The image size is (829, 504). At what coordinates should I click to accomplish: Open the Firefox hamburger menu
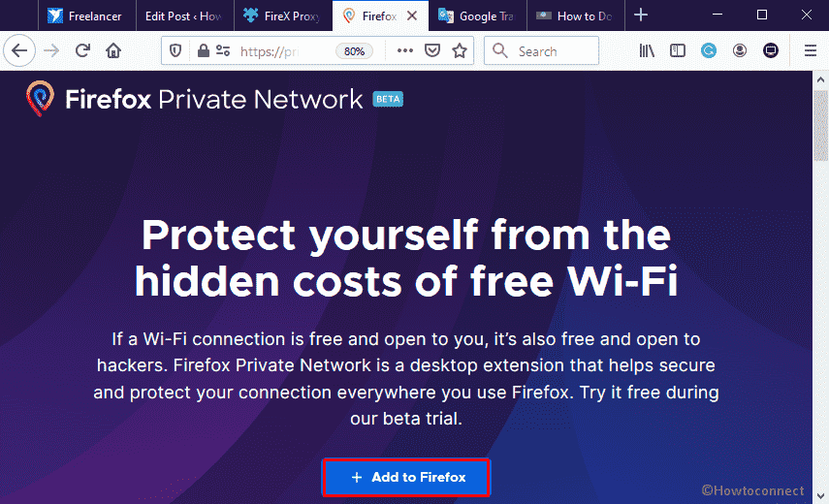pyautogui.click(x=810, y=50)
